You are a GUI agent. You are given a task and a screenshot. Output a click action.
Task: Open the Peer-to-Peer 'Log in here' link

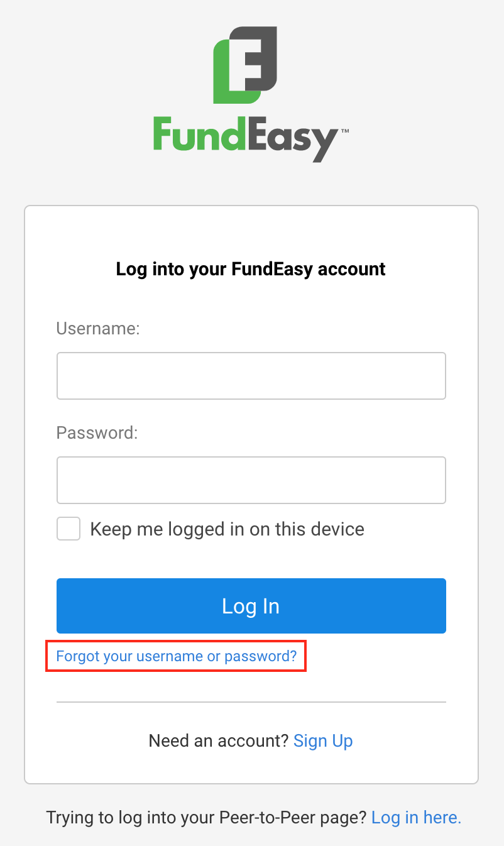coord(416,817)
